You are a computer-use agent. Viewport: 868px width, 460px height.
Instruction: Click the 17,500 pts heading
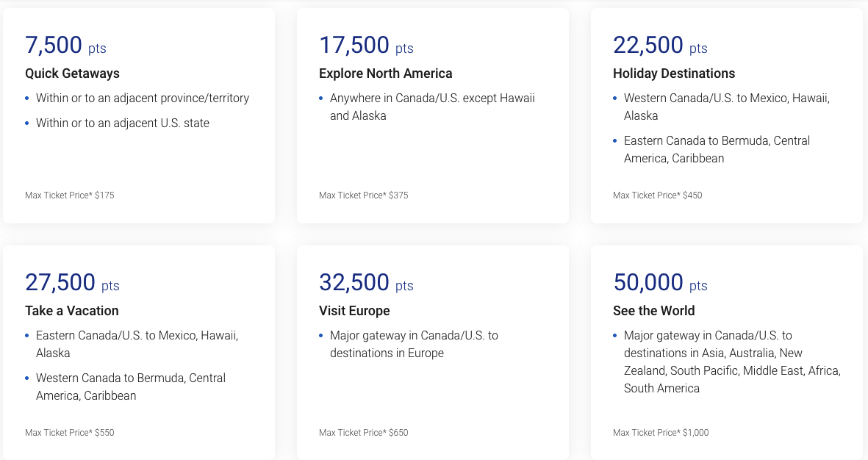pyautogui.click(x=366, y=46)
